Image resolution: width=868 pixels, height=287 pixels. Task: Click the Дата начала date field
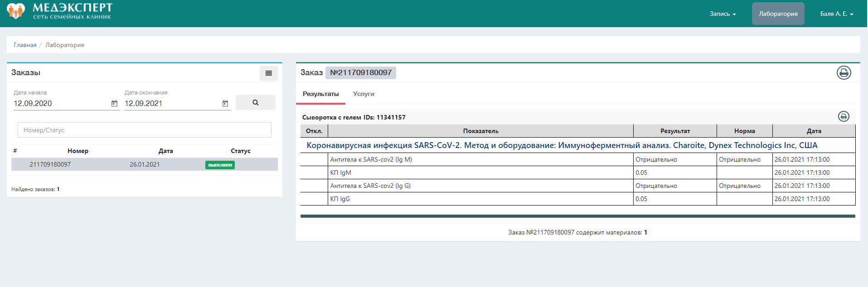click(x=61, y=104)
